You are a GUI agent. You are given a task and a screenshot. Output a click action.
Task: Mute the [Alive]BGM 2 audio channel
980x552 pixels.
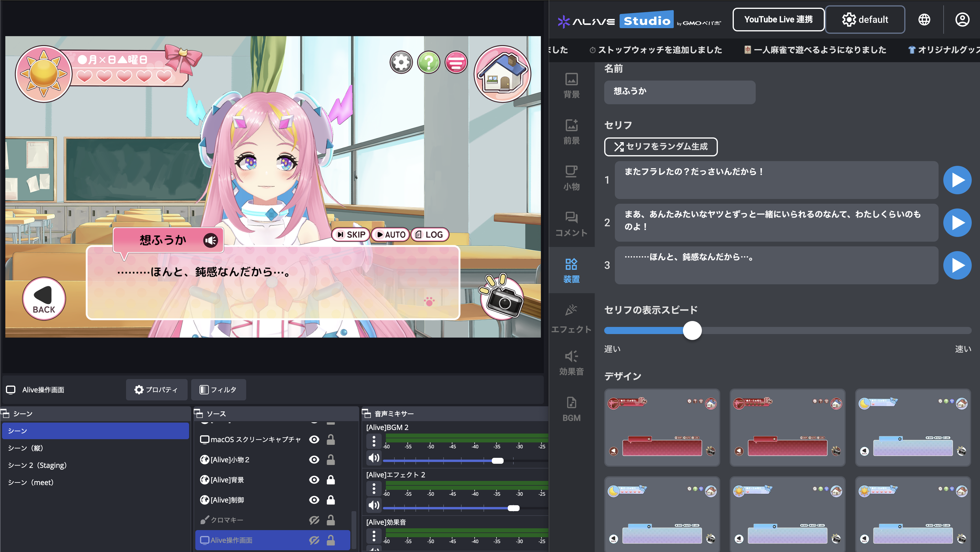374,458
